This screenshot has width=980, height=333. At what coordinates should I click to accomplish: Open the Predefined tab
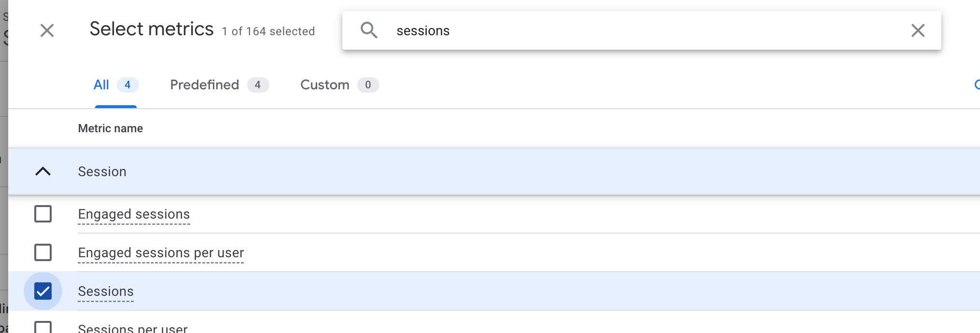[219, 85]
